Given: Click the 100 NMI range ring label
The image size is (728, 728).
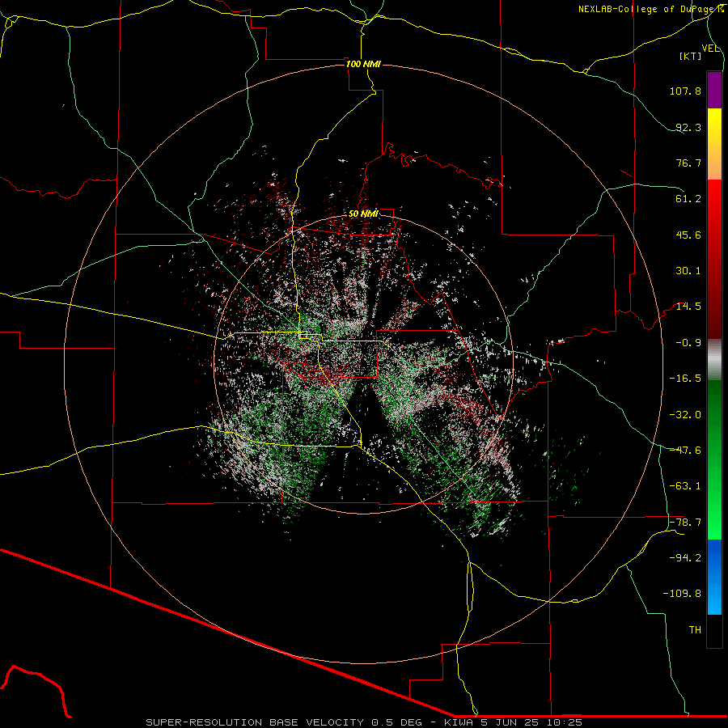Looking at the screenshot, I should pyautogui.click(x=363, y=64).
